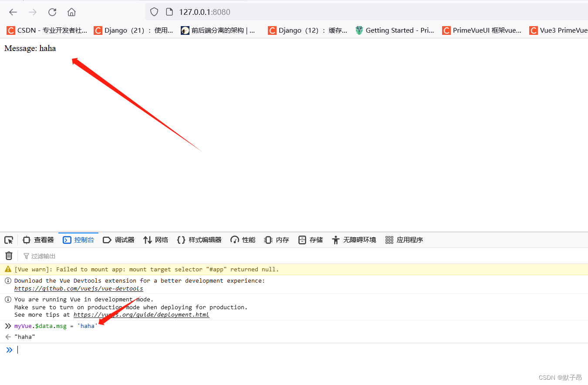The height and width of the screenshot is (385, 588).
Task: Switch to the 存储 storage tab
Action: 311,240
